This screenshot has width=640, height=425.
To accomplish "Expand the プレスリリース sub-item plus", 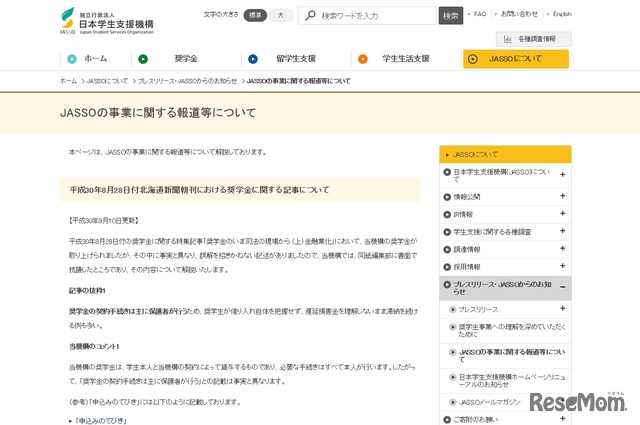I will (x=562, y=309).
